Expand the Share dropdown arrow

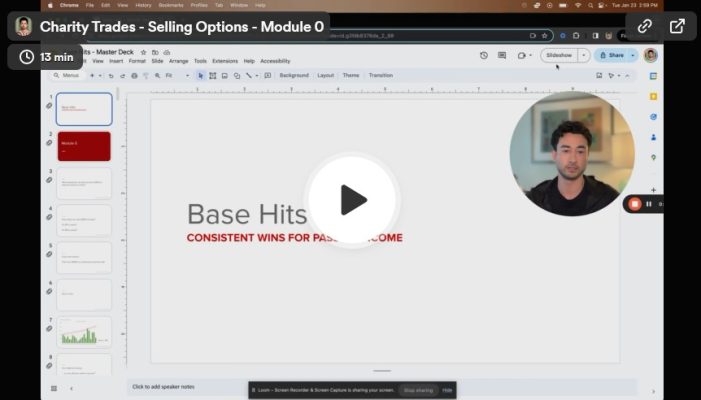pos(633,55)
